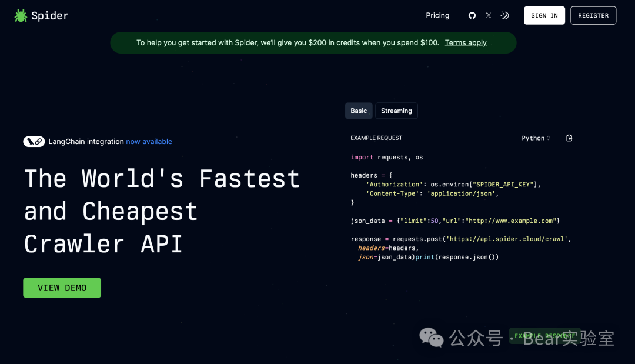Select the Basic tab
635x364 pixels.
pos(359,111)
